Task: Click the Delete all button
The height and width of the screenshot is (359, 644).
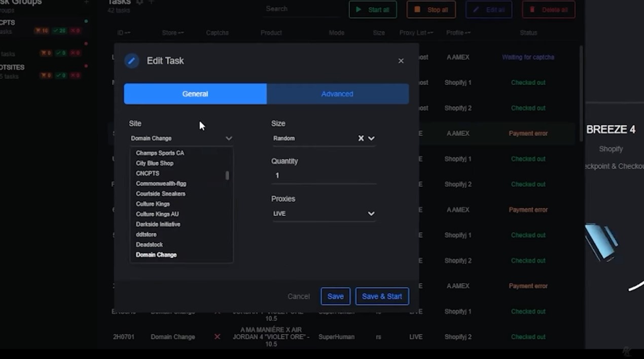Action: click(x=549, y=10)
